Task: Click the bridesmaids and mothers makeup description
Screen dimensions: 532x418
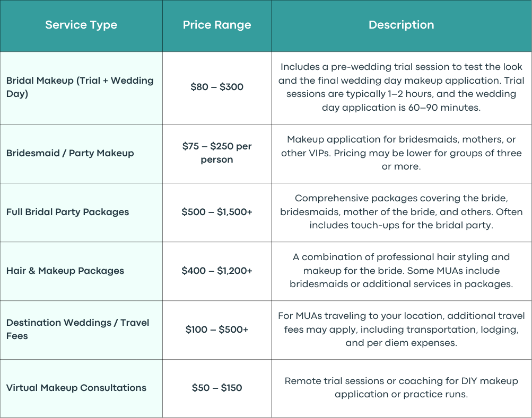Action: pyautogui.click(x=402, y=153)
